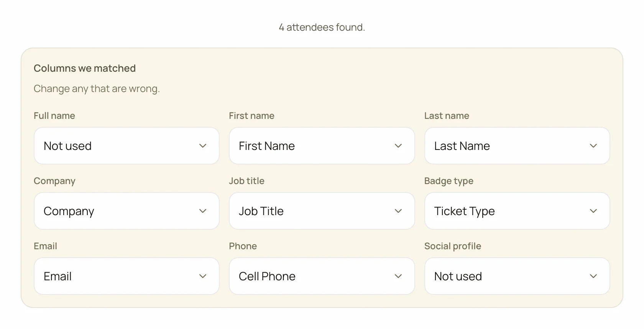This screenshot has height=329, width=644.
Task: Open the First name dropdown showing First Name
Action: coord(322,146)
